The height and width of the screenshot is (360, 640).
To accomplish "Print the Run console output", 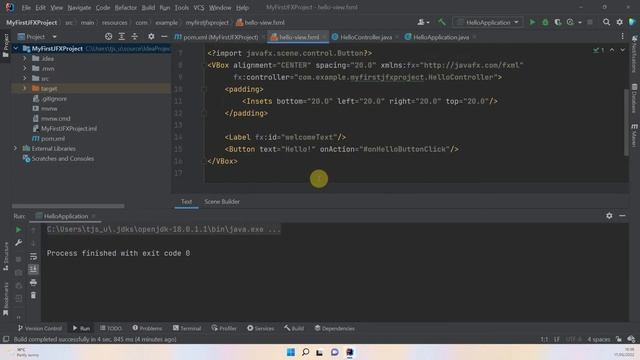I will (33, 282).
